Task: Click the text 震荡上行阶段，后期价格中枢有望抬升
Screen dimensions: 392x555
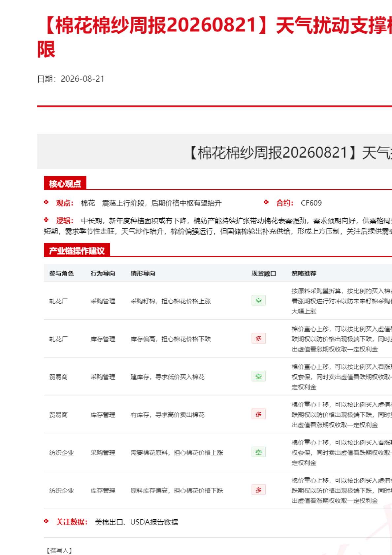Action: (x=162, y=203)
